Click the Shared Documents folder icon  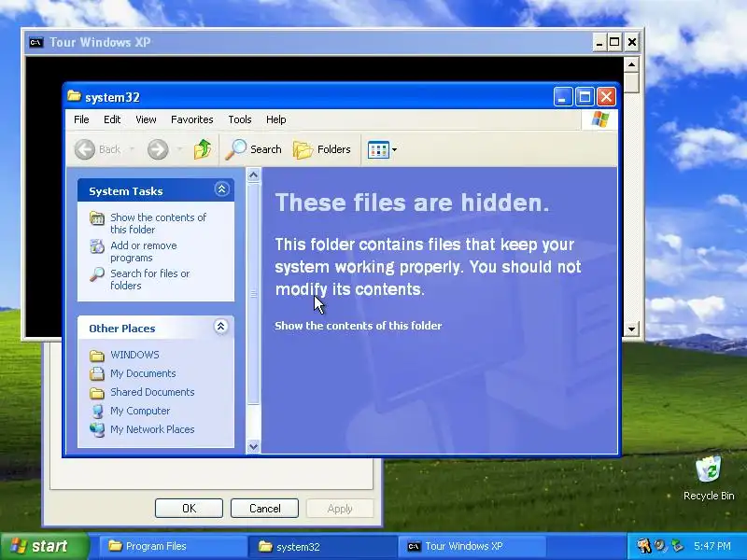(x=97, y=392)
